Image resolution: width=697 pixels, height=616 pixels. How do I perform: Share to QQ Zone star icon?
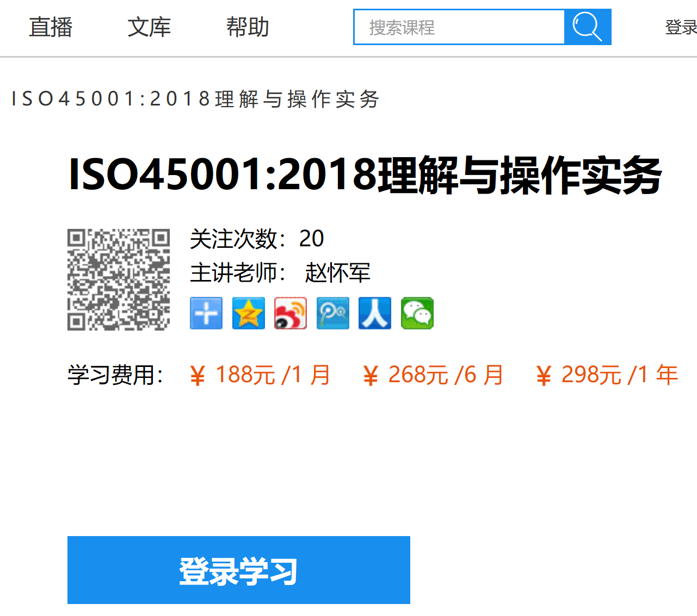click(249, 313)
